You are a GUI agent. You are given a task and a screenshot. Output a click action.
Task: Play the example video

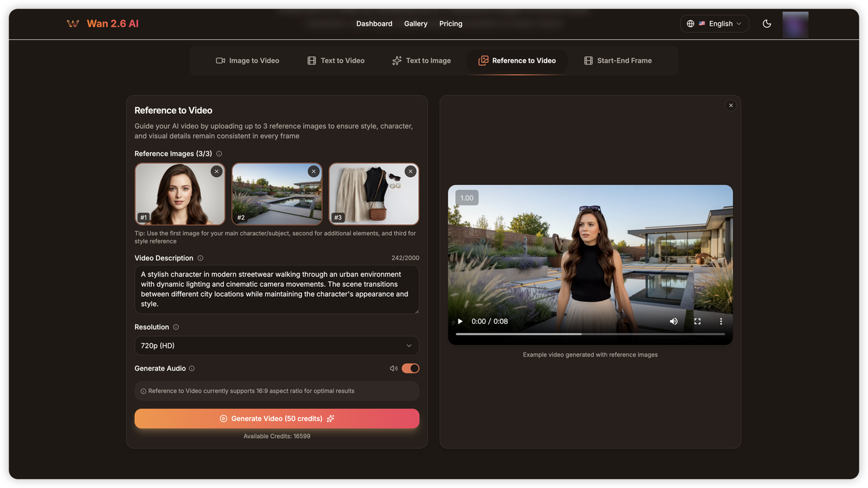(x=460, y=321)
